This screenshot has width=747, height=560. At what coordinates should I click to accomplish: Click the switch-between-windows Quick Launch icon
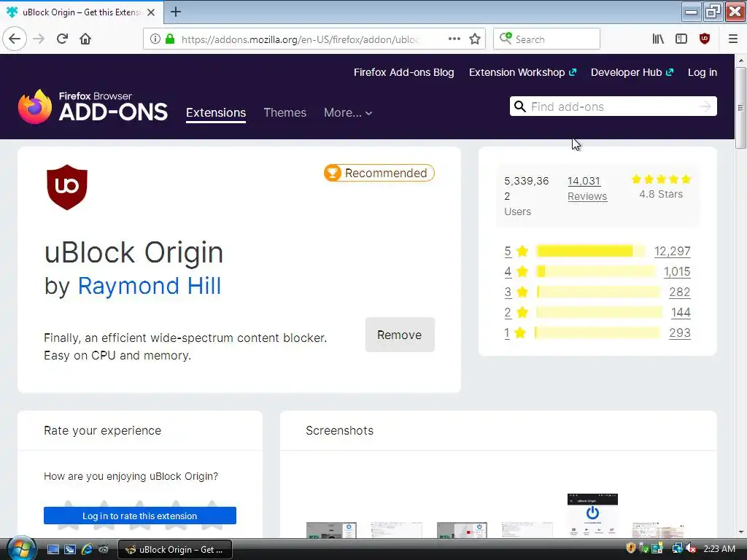point(69,550)
